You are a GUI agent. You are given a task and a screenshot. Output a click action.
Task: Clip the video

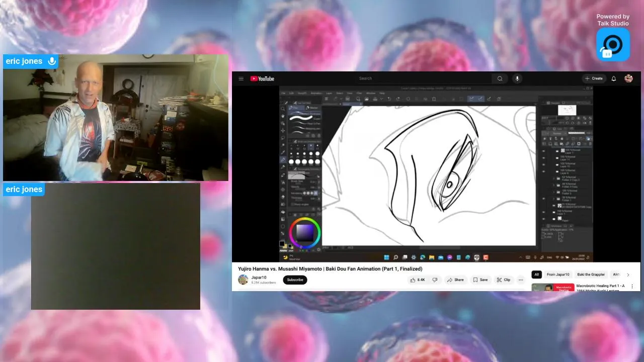point(503,280)
